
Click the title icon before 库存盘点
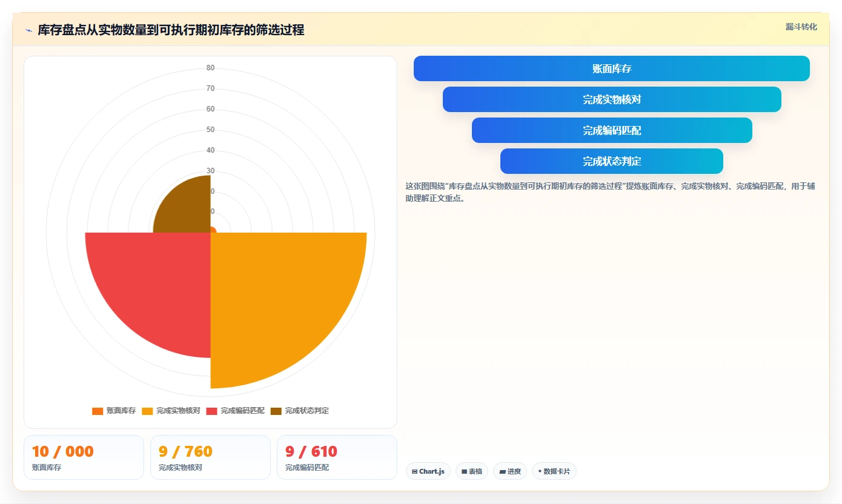28,30
